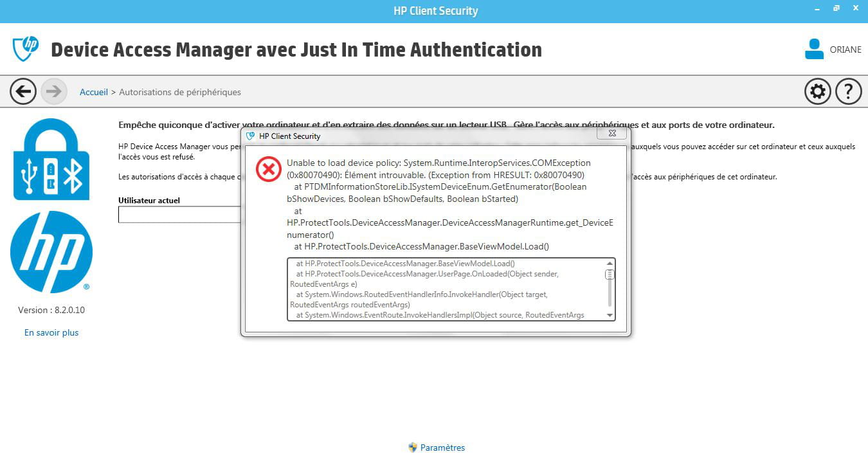This screenshot has width=868, height=461.
Task: Minimize the HP Client Security window
Action: (x=818, y=8)
